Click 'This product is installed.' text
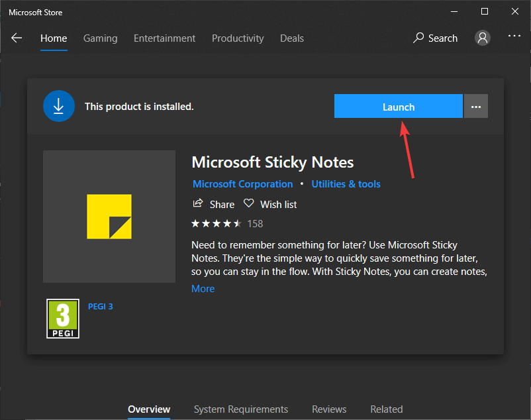This screenshot has height=420, width=531. point(139,107)
